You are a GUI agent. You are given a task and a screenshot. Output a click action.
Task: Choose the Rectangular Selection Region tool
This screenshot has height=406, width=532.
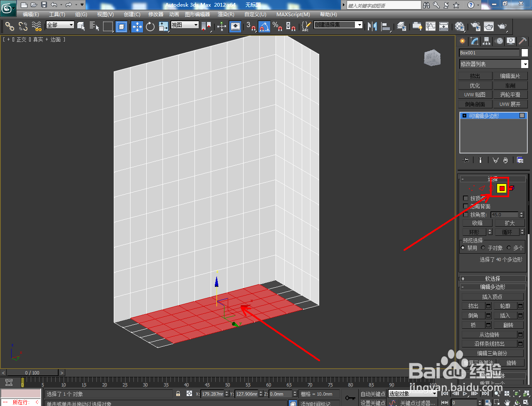click(x=108, y=27)
